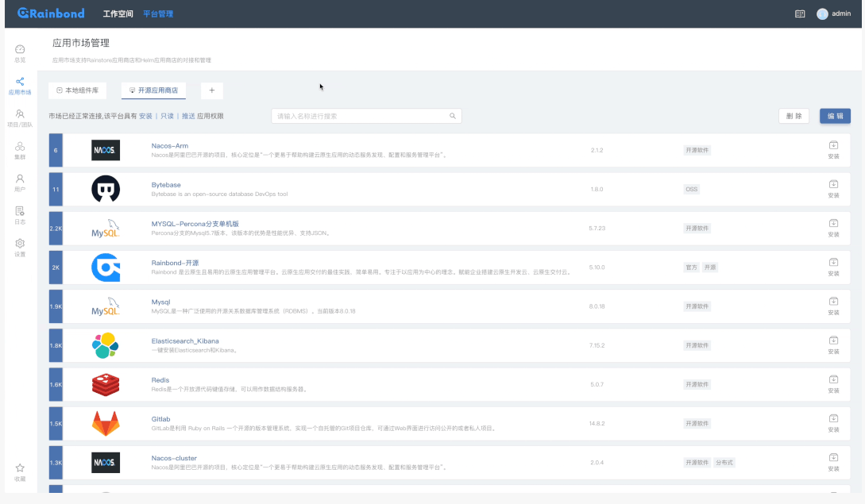865x504 pixels.
Task: Install the Bytebase app
Action: (833, 189)
